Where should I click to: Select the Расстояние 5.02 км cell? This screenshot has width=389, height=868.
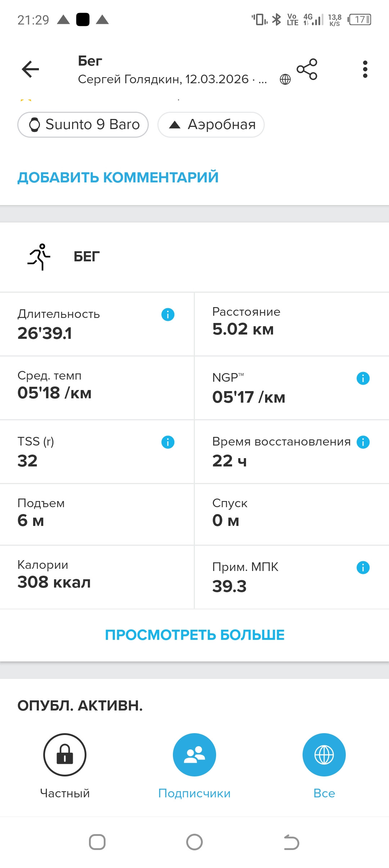292,324
